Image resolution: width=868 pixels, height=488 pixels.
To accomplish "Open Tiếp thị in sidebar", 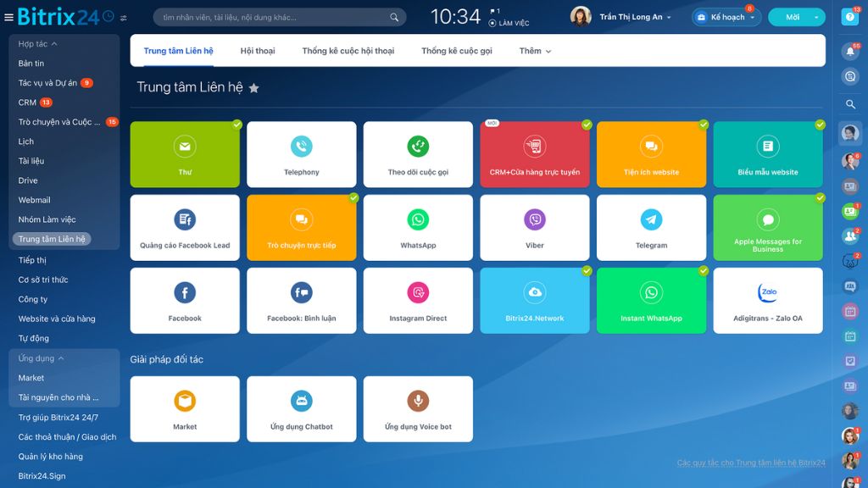I will (32, 260).
